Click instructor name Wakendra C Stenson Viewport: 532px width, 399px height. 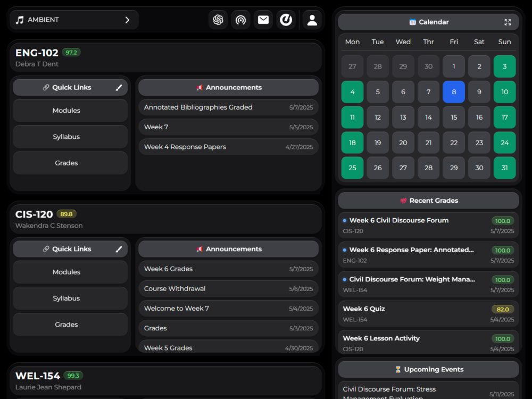pos(49,226)
